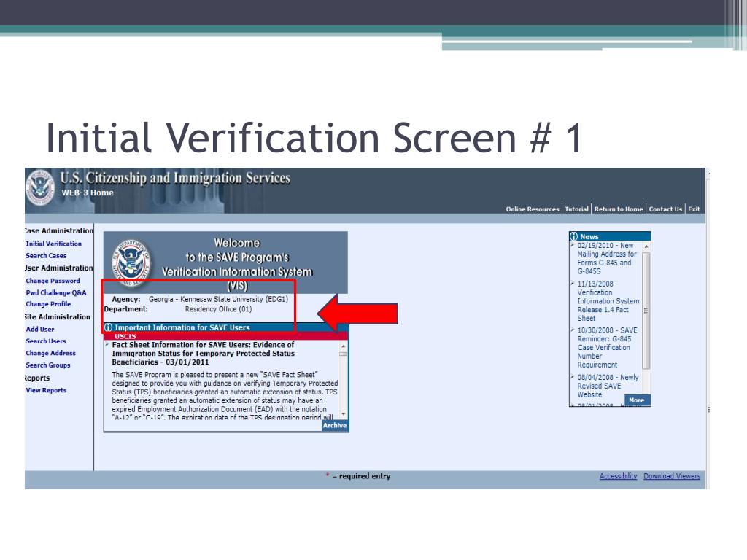The image size is (747, 560).
Task: Click the User Administration section heading
Action: click(x=59, y=268)
